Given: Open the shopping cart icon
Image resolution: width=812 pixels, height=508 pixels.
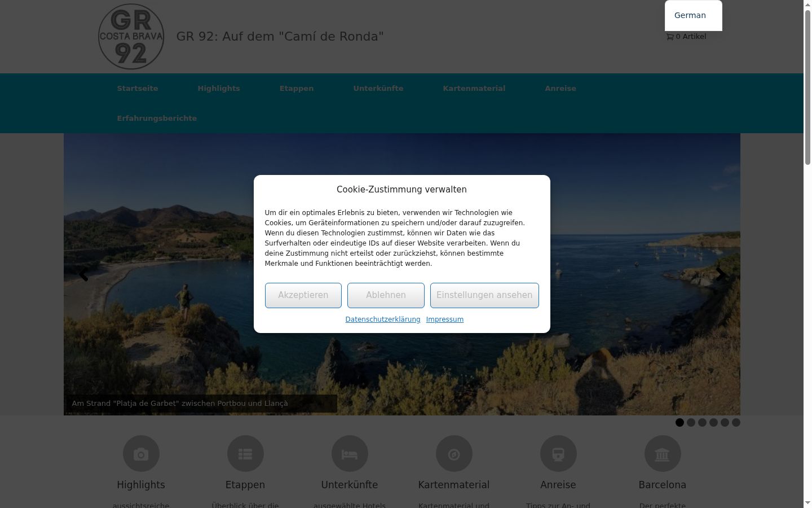Looking at the screenshot, I should click(670, 37).
